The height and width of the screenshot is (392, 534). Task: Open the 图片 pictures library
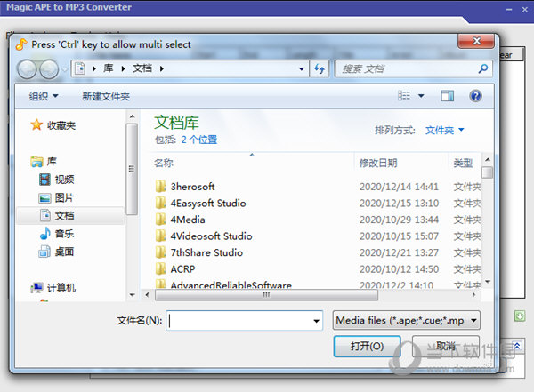tap(57, 197)
